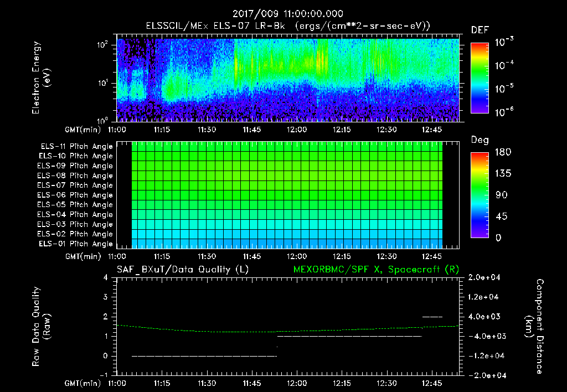Click the '10^-3' value on the DEF scale
The width and height of the screenshot is (567, 392).
[504, 42]
